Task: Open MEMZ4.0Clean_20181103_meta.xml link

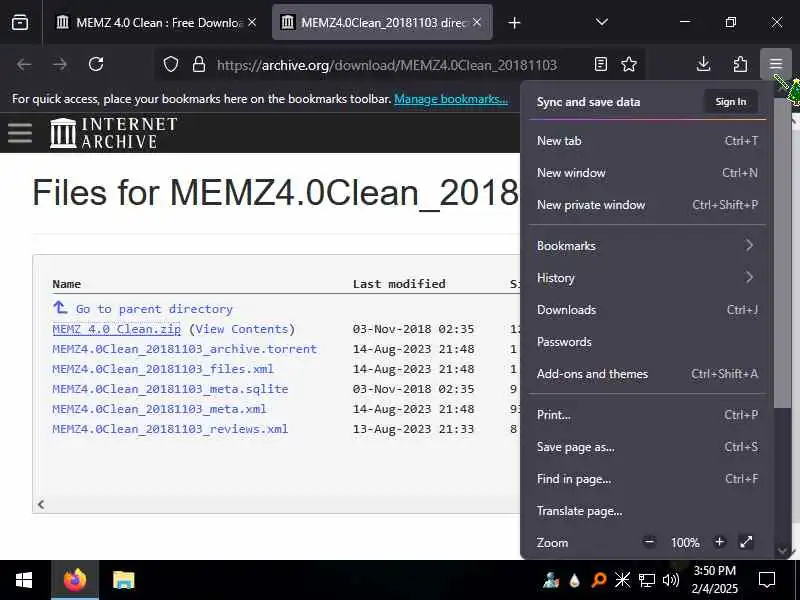Action: pyautogui.click(x=159, y=409)
